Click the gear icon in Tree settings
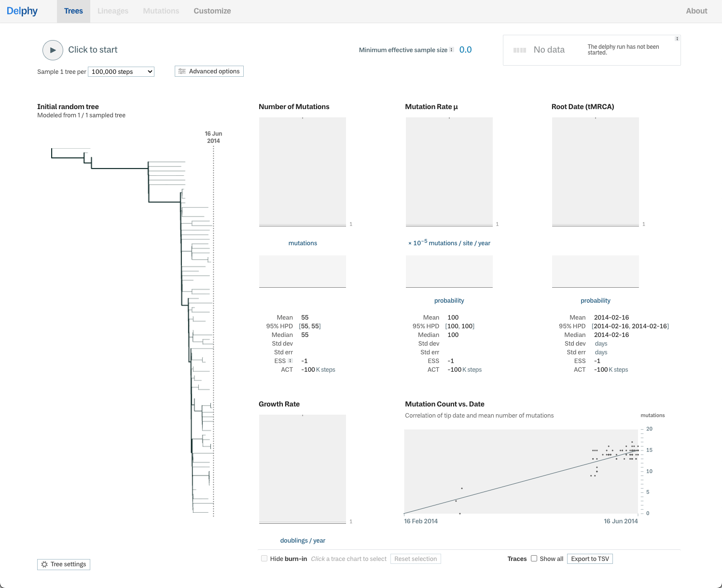Image resolution: width=722 pixels, height=588 pixels. point(44,564)
